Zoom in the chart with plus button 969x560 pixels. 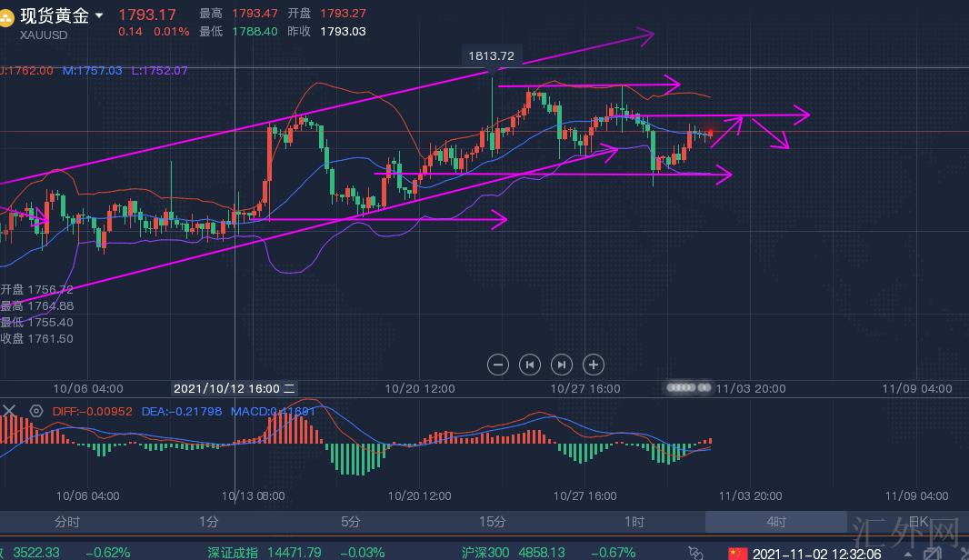pos(593,365)
